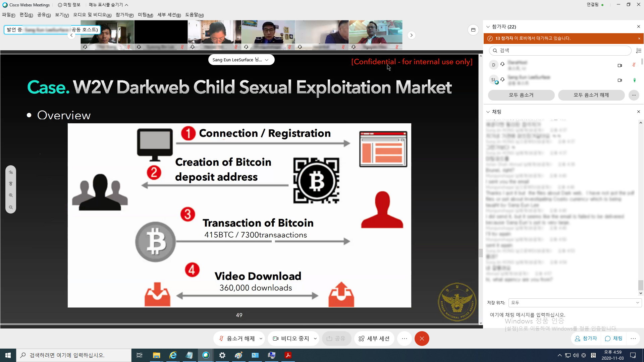The height and width of the screenshot is (362, 644).
Task: Click camera icon for participant SL
Action: point(620,80)
